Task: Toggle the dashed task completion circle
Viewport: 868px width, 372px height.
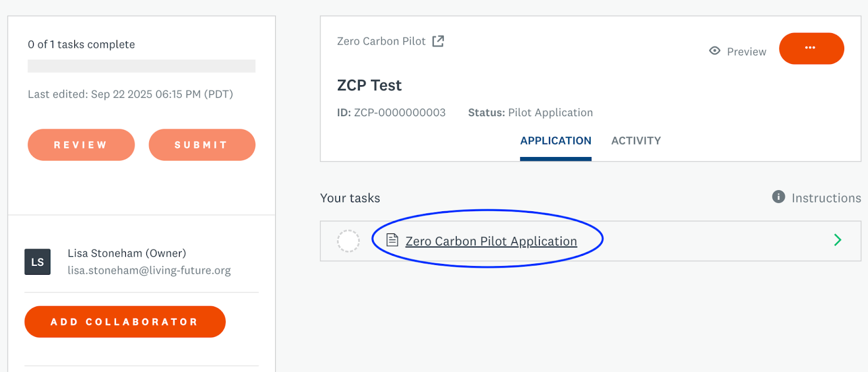Action: (348, 241)
